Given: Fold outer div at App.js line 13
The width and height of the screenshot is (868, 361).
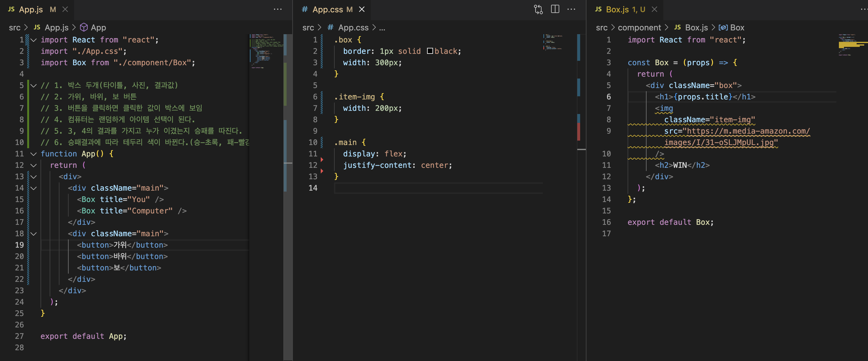Looking at the screenshot, I should click(x=34, y=176).
